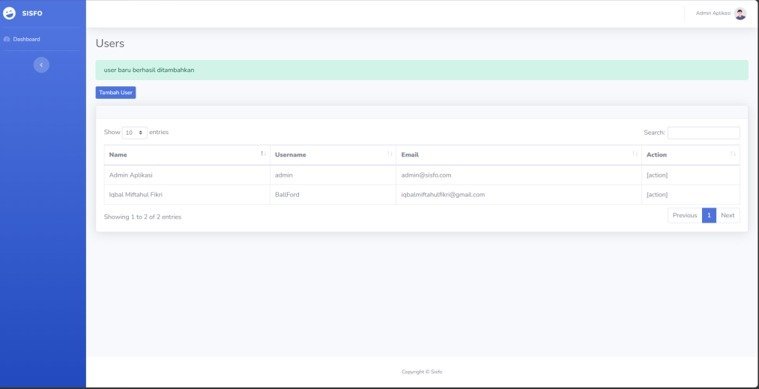Select the Admin Aplikasi name cell
Screen dimensions: 759x389
pos(187,175)
